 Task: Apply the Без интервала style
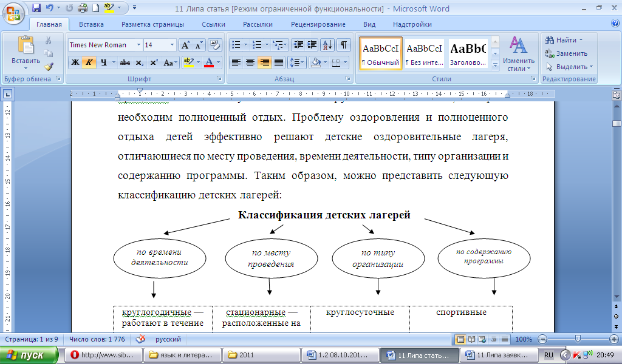tap(424, 54)
